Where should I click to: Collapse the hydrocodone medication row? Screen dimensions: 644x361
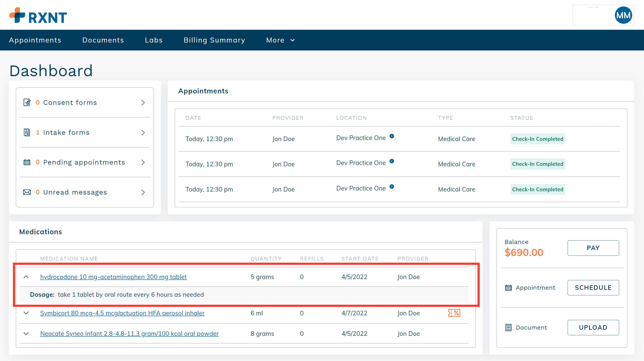pos(26,277)
